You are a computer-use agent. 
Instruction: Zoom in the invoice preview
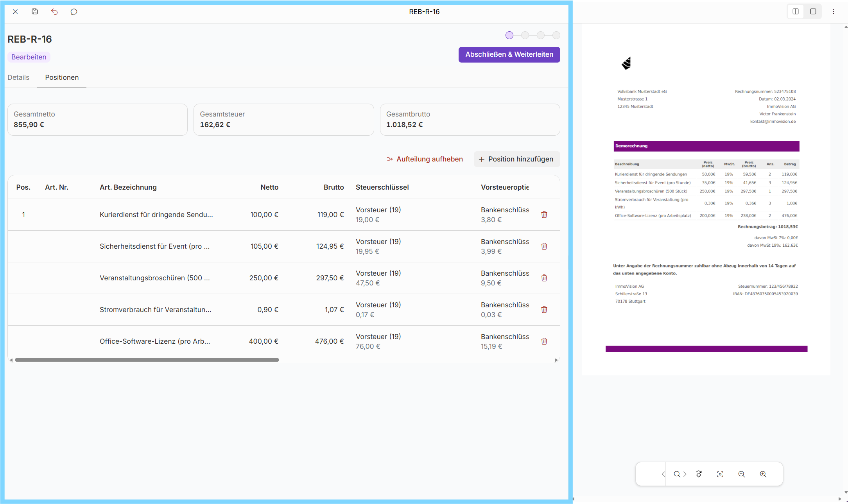[763, 474]
